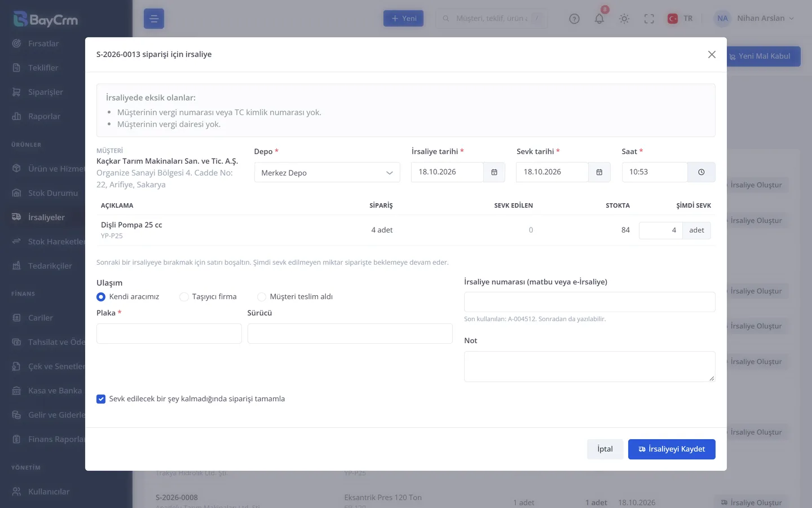Focus the top search box
The image size is (812, 508).
coord(491,19)
